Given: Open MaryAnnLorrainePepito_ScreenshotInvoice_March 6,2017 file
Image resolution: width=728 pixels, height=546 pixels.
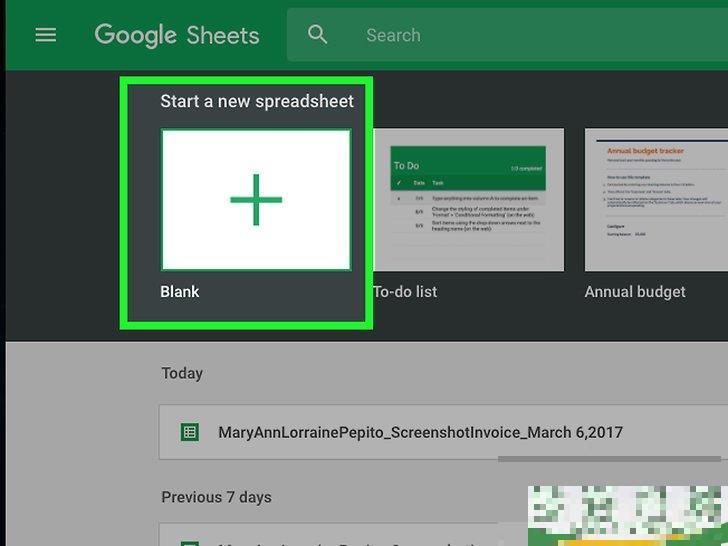Looking at the screenshot, I should 420,433.
